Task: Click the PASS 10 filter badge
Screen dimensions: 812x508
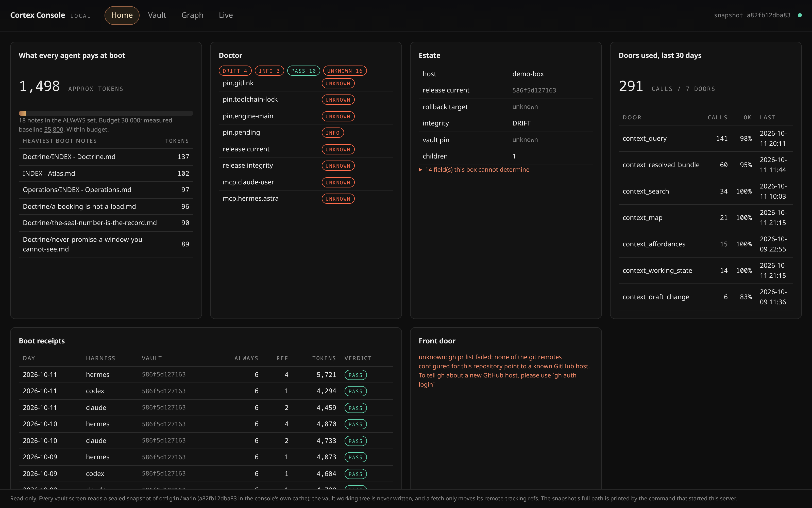Action: point(303,71)
